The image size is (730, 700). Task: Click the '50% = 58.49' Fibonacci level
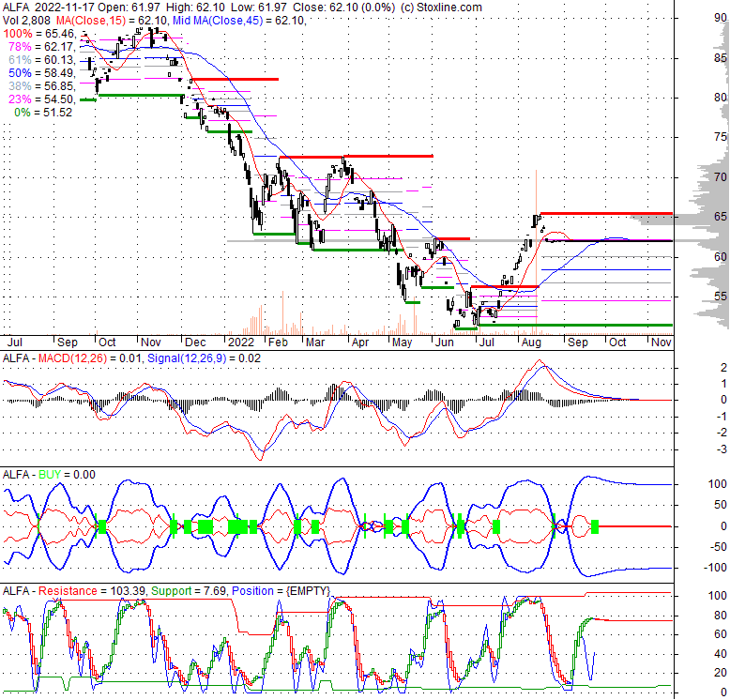point(42,72)
